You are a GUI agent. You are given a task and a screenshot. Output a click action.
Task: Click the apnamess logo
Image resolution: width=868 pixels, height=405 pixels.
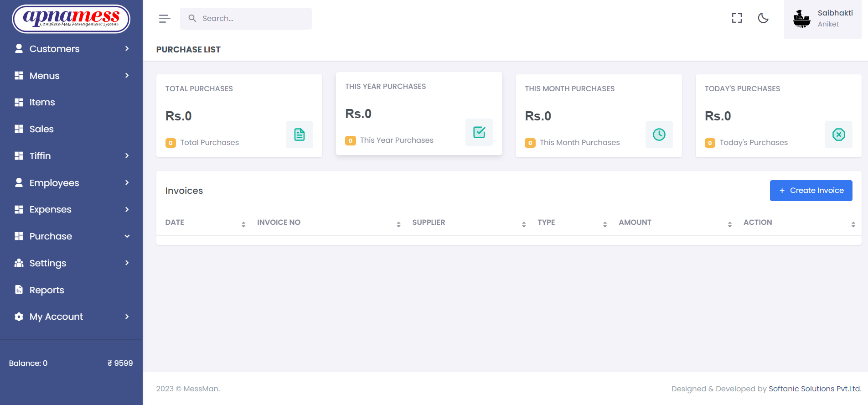click(71, 19)
